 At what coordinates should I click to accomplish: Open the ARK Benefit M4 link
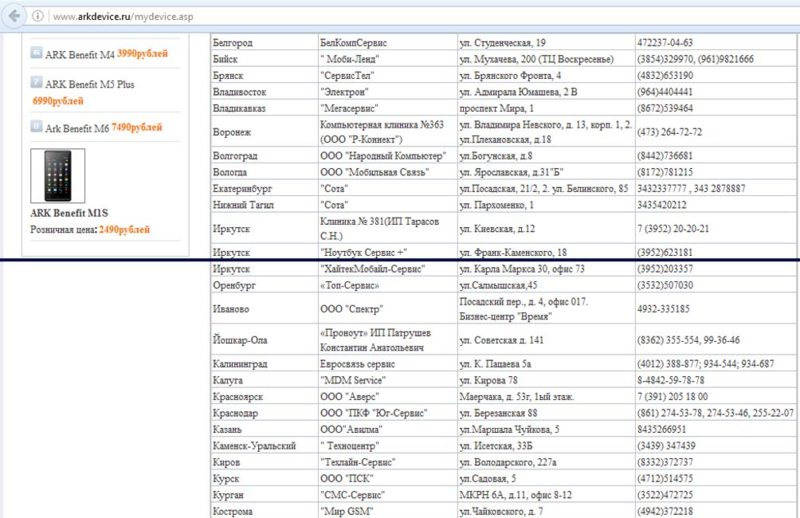point(80,55)
